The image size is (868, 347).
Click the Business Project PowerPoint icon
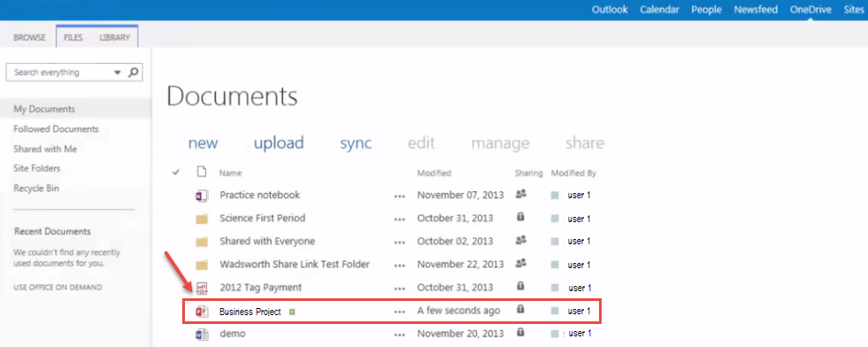coord(202,312)
